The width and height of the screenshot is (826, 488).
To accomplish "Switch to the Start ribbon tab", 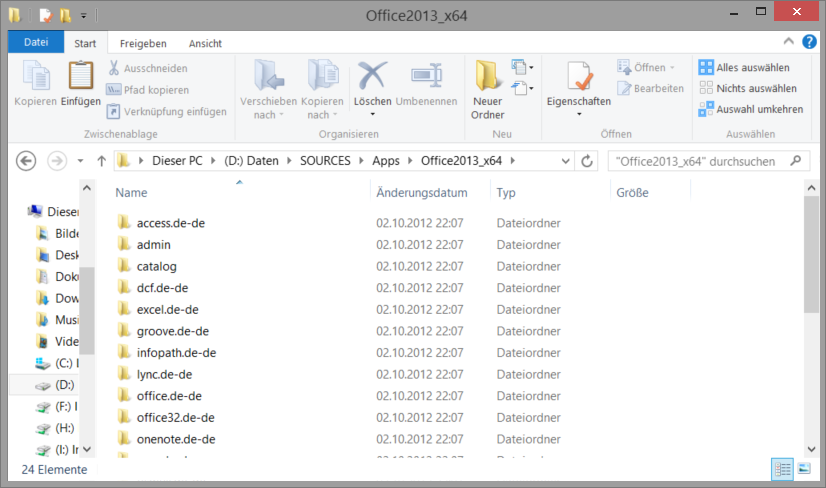I will 85,43.
